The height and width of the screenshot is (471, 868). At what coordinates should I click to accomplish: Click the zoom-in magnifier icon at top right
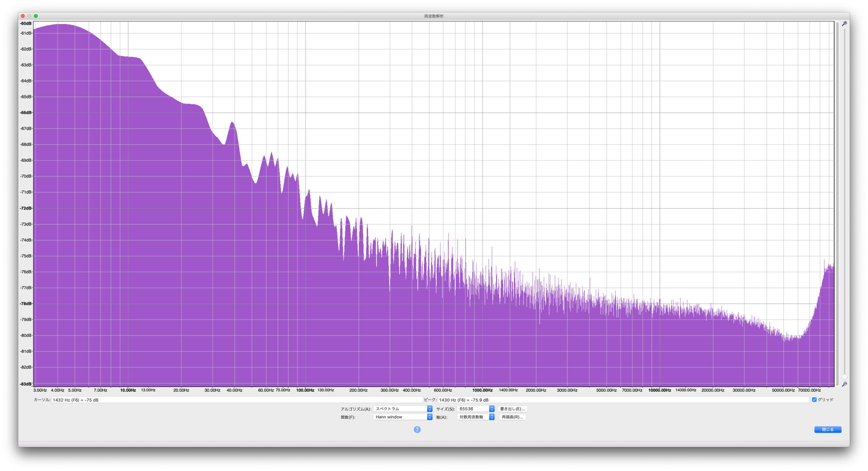pos(845,24)
